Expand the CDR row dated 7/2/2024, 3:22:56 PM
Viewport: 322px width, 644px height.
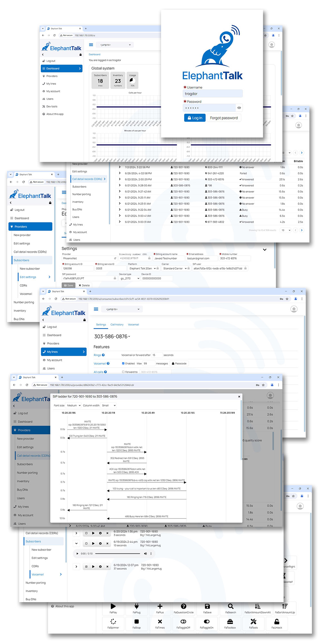(x=120, y=167)
